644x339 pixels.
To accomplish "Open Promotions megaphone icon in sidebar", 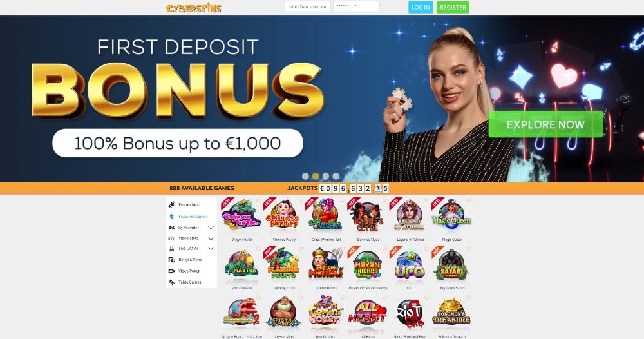I will [x=172, y=205].
